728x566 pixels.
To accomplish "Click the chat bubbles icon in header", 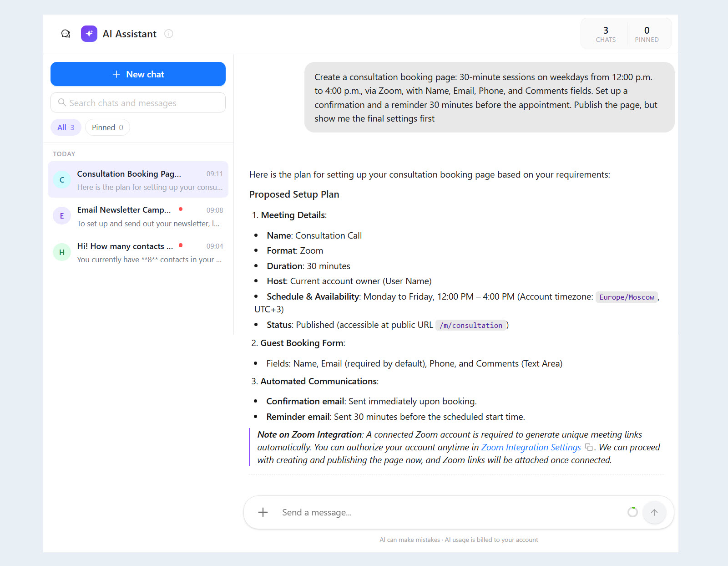I will pos(66,34).
